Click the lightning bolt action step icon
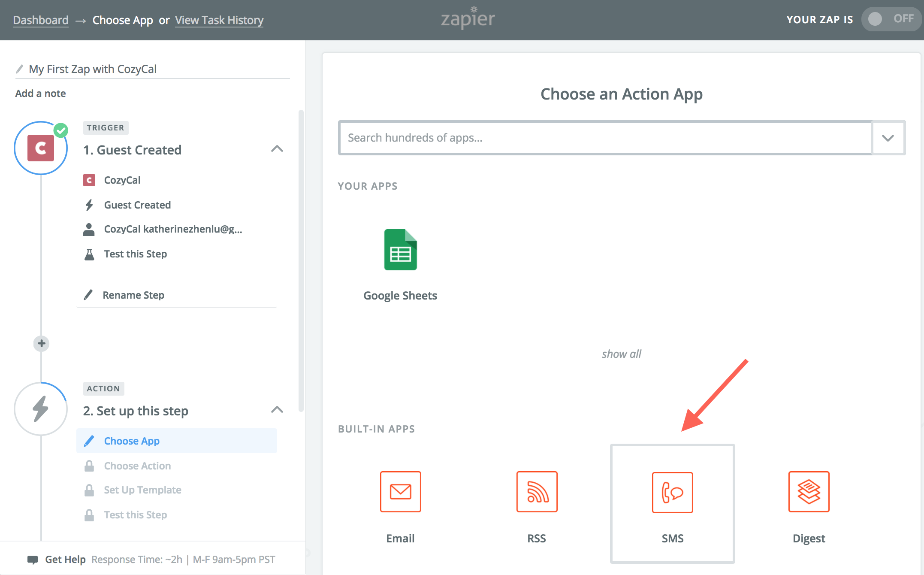The height and width of the screenshot is (575, 924). click(x=41, y=409)
